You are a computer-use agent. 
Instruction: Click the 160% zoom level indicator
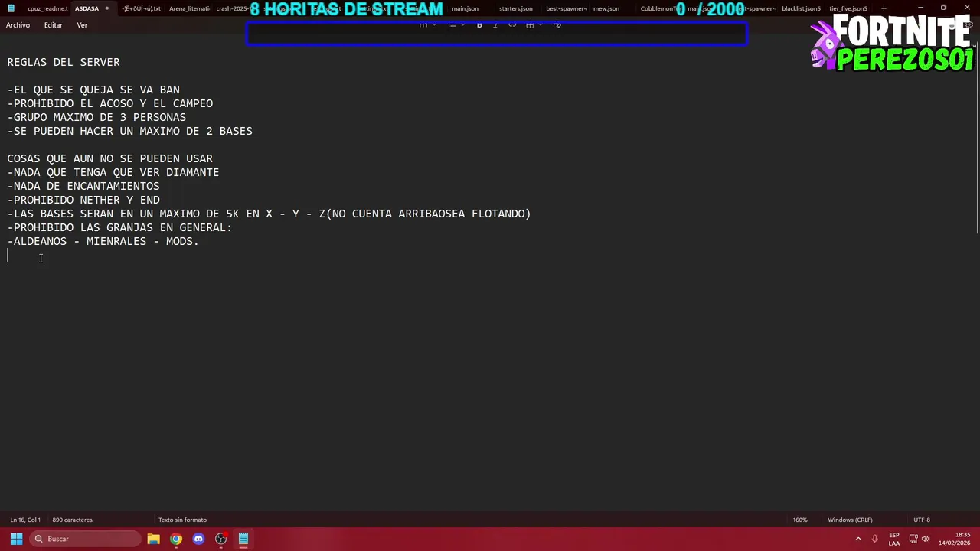click(x=800, y=520)
